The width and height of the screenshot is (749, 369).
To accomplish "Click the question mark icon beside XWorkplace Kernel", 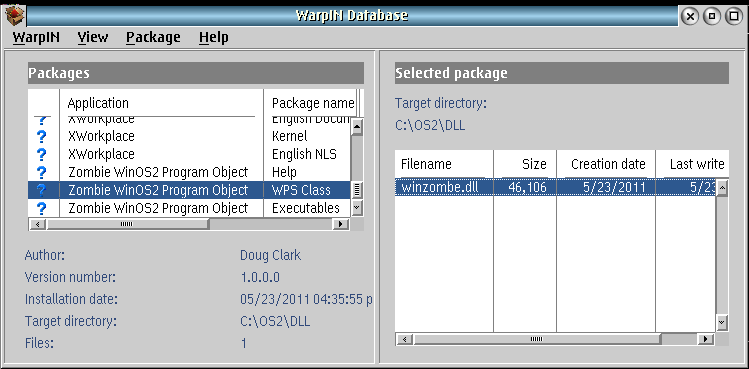I will (42, 137).
